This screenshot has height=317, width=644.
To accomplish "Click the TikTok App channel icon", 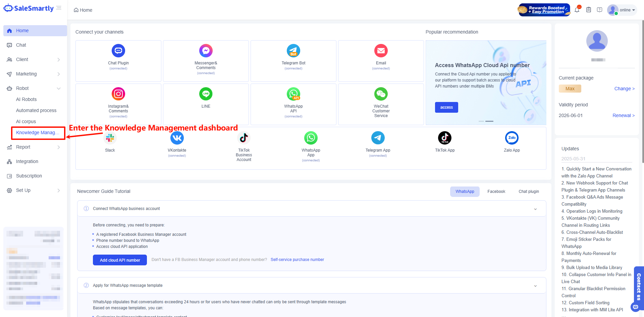I will pos(445,138).
